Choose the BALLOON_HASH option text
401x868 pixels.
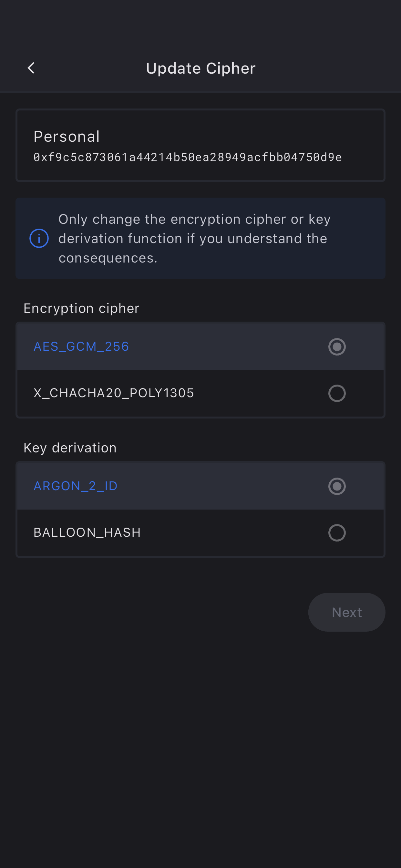point(87,532)
